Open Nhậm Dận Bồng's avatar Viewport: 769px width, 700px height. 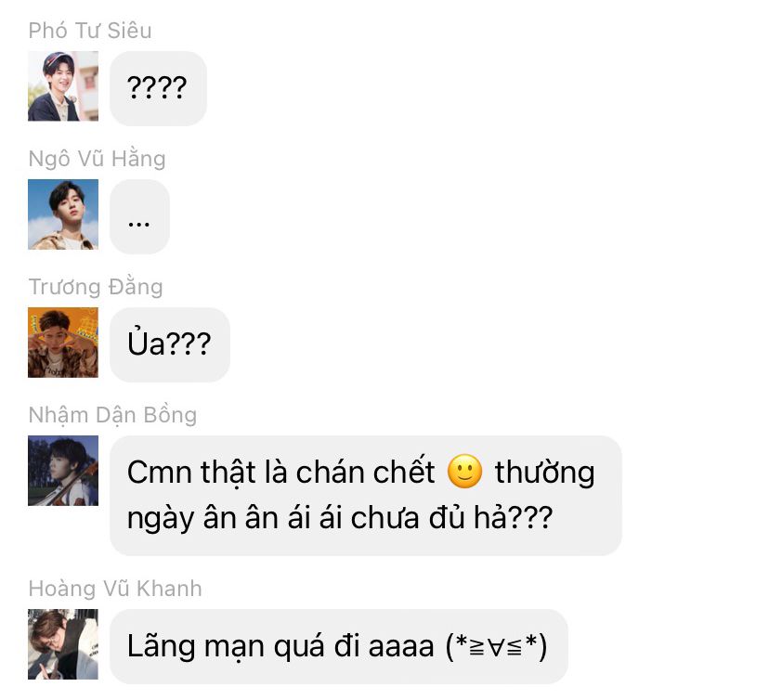tap(63, 471)
